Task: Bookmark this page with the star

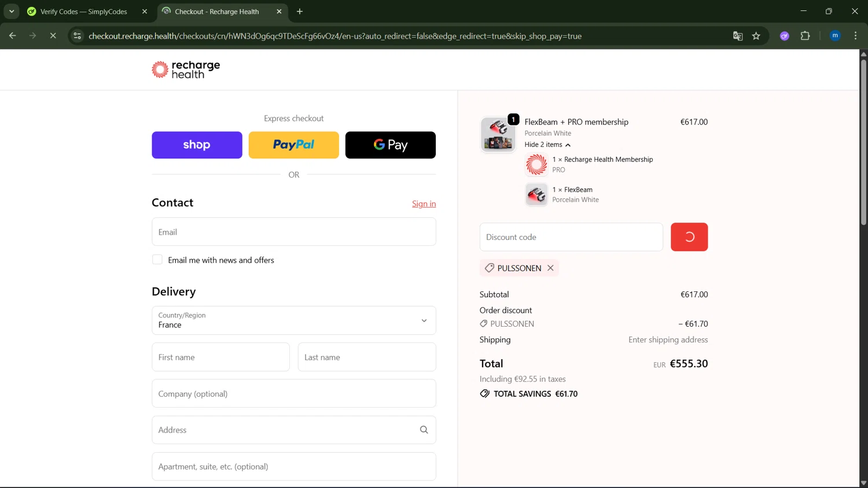Action: point(756,36)
